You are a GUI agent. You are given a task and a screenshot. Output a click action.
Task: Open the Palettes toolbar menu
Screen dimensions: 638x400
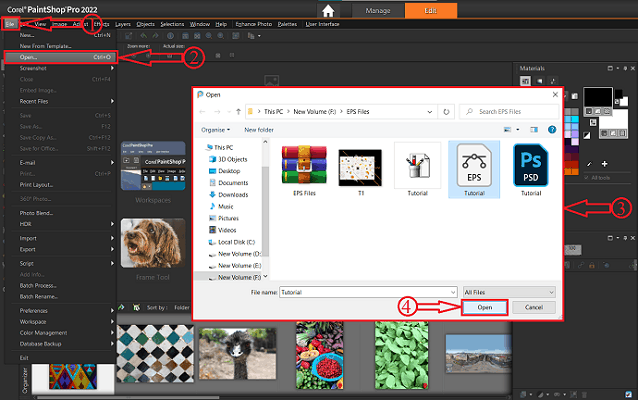(287, 24)
